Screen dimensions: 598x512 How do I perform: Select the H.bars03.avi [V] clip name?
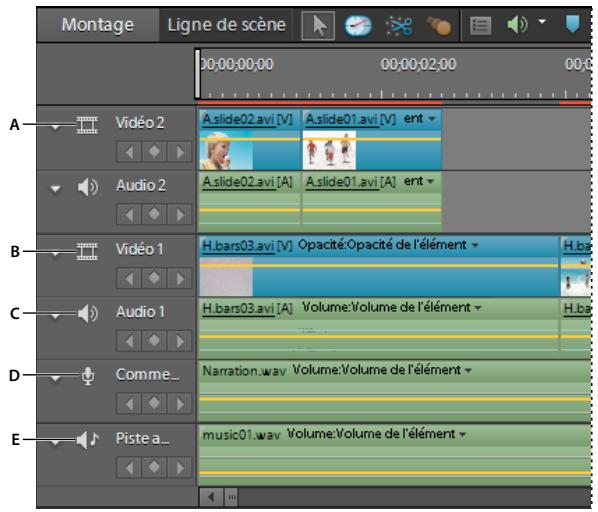click(247, 246)
